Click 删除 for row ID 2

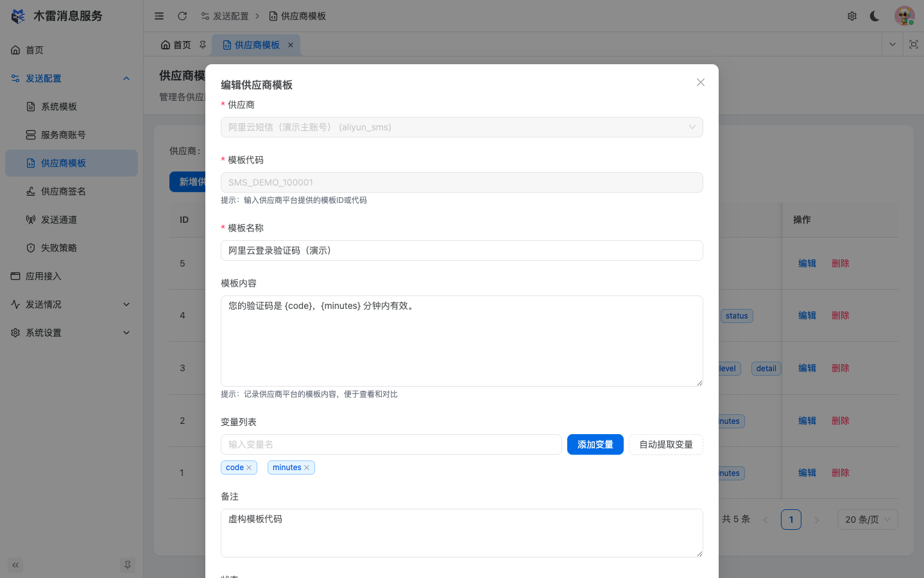click(841, 421)
